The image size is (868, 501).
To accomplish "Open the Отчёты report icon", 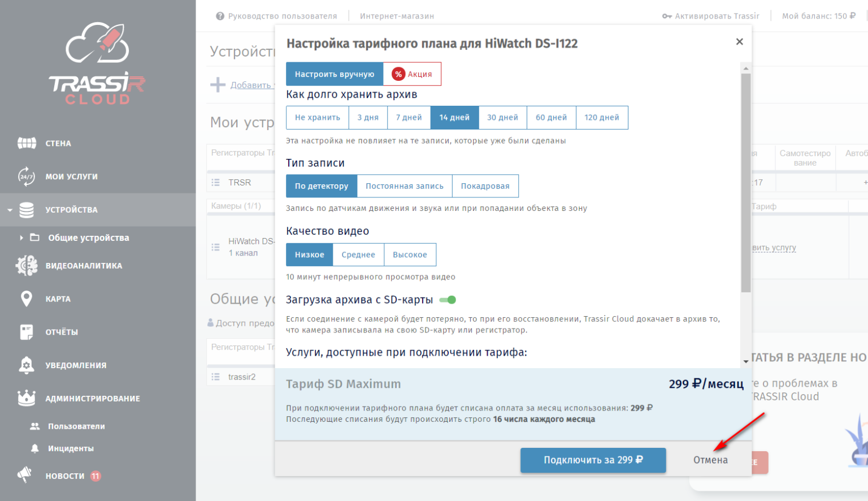I will pyautogui.click(x=27, y=332).
